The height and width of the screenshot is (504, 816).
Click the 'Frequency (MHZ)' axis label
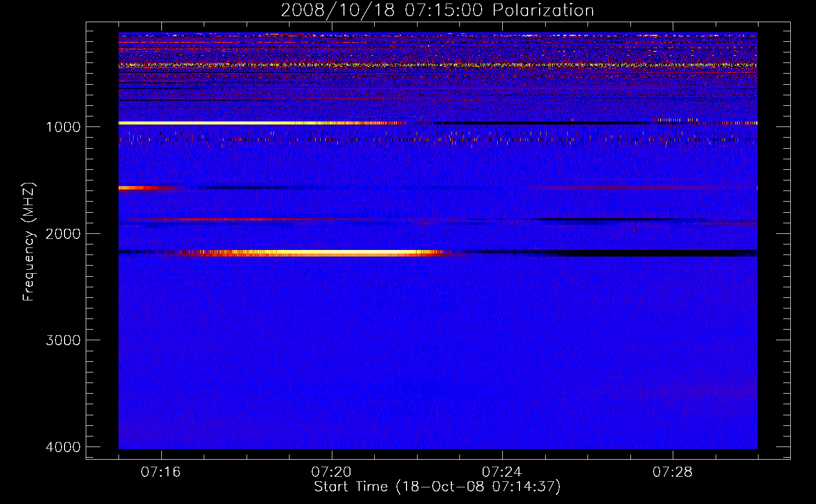pyautogui.click(x=29, y=242)
